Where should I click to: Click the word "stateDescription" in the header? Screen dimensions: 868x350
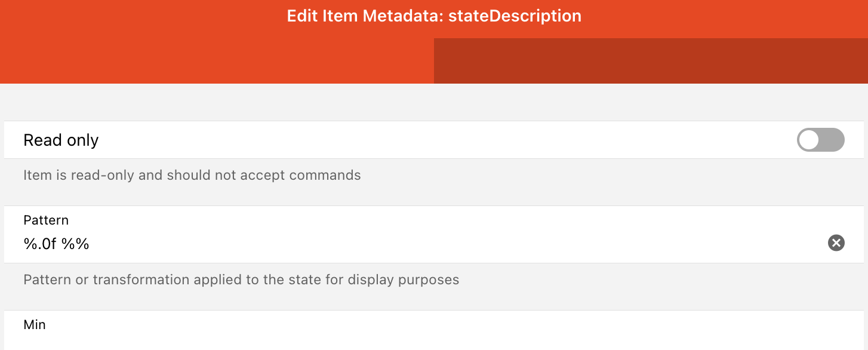(515, 16)
